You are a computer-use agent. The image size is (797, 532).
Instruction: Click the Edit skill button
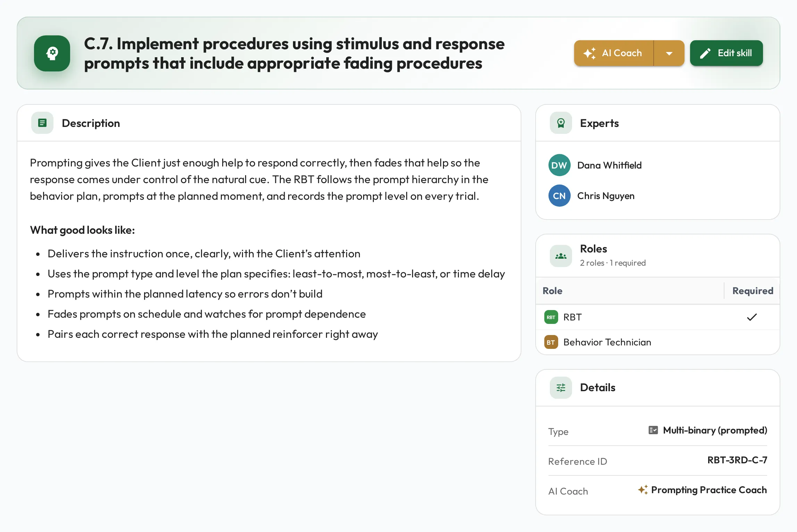726,53
